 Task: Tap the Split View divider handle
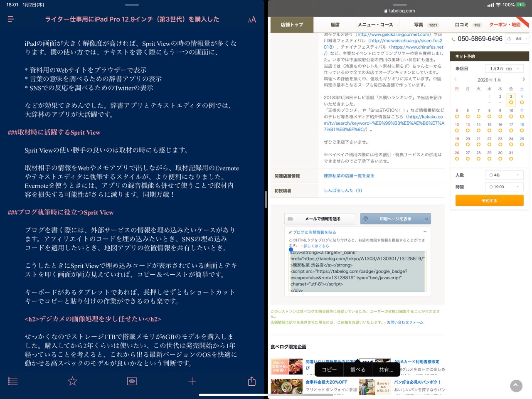tap(266, 199)
